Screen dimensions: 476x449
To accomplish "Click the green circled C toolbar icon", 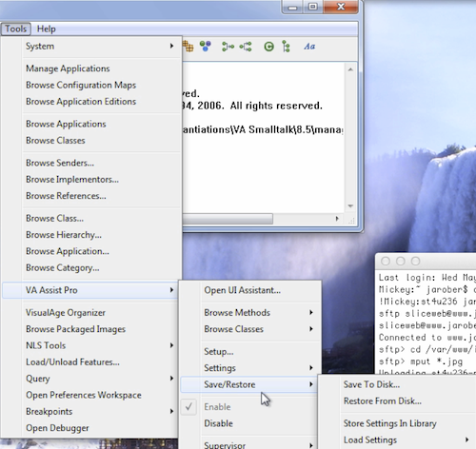I will pos(268,47).
